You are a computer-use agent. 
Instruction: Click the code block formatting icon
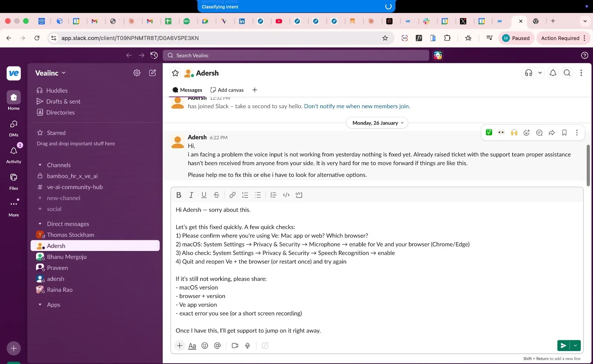tap(299, 195)
